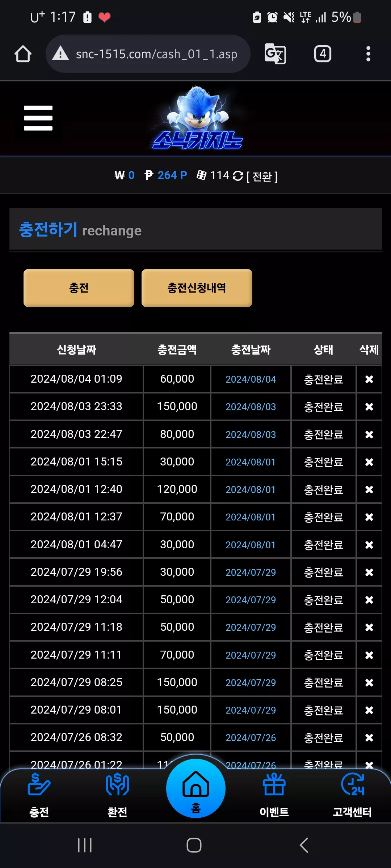This screenshot has height=868, width=391.
Task: Delete the 2024/08/04 01:09 entry
Action: tap(369, 379)
